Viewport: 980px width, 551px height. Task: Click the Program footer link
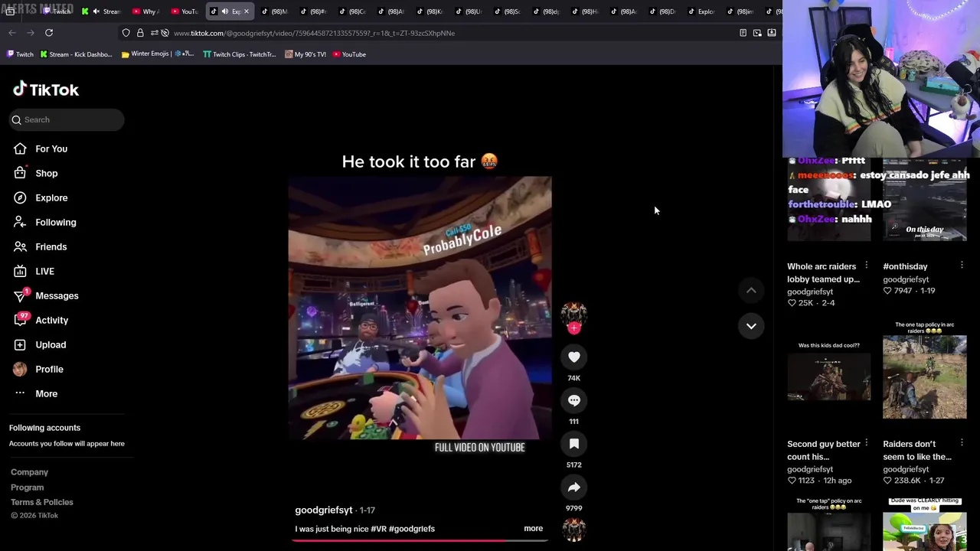[x=27, y=487]
